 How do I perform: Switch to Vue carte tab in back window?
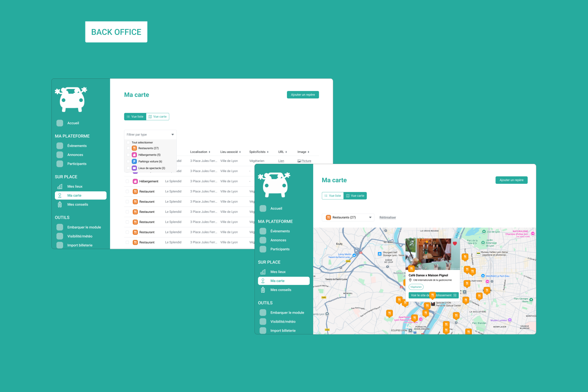(x=158, y=117)
